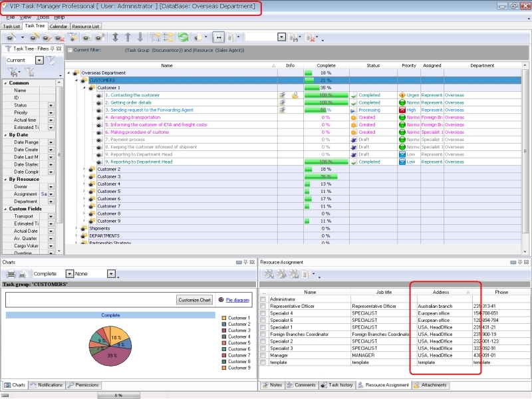Screen dimensions: 532x399
Task: Open the Pie diagram link
Action: pyautogui.click(x=237, y=300)
